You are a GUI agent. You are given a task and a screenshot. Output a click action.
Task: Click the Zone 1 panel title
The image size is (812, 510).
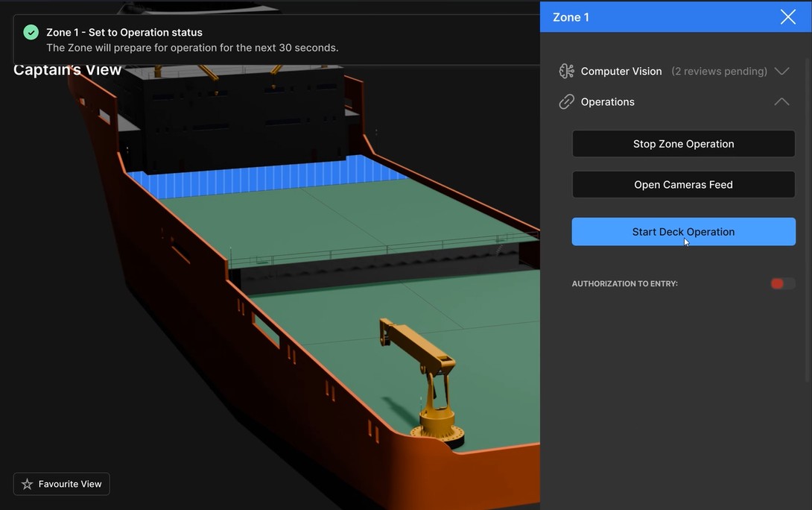coord(571,17)
